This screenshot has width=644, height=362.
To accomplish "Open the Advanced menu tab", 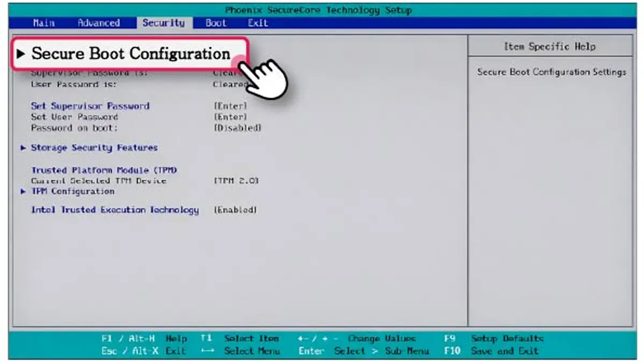I will [x=100, y=23].
